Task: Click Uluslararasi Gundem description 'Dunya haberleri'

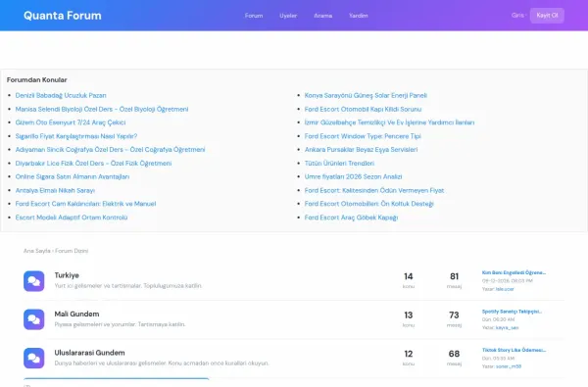Action: (162, 363)
